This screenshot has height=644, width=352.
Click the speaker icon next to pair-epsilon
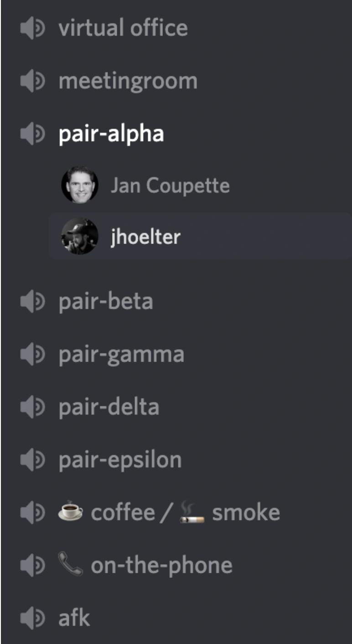click(x=32, y=460)
